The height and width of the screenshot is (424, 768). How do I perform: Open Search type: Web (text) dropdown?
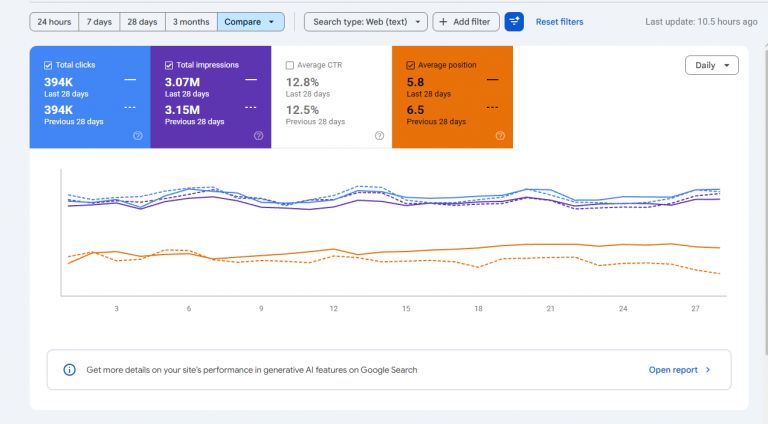(365, 22)
